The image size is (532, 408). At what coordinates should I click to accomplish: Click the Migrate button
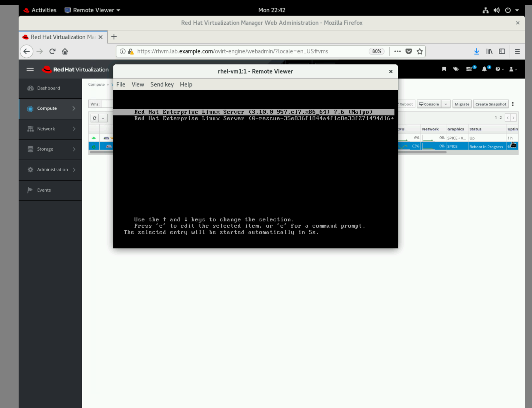pyautogui.click(x=462, y=104)
